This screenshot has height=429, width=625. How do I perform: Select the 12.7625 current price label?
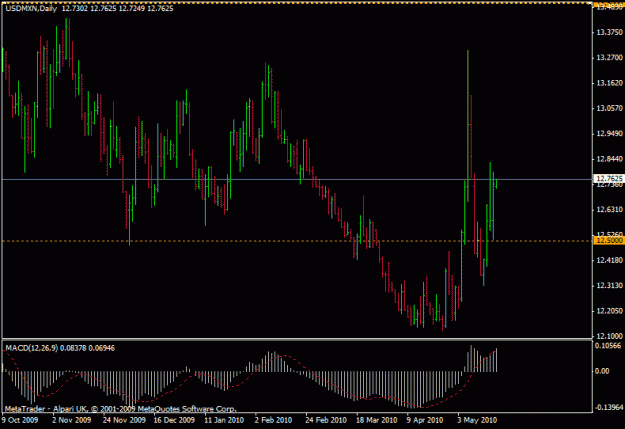(x=609, y=178)
